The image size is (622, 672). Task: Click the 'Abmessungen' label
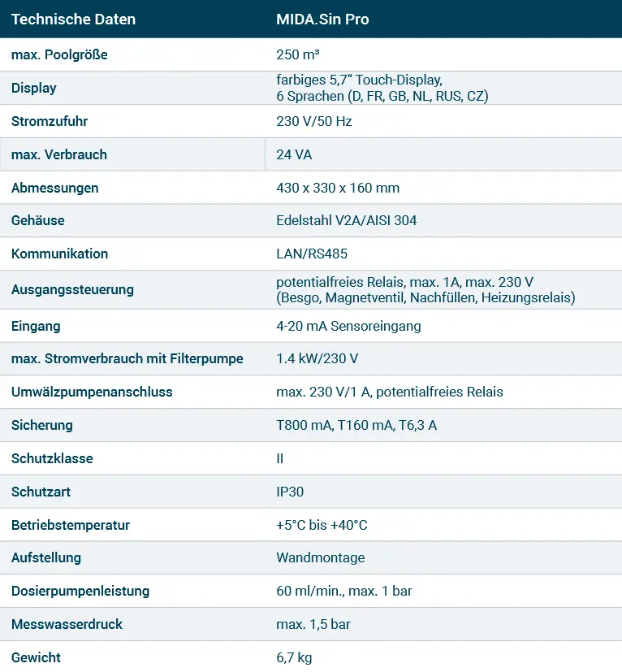55,188
